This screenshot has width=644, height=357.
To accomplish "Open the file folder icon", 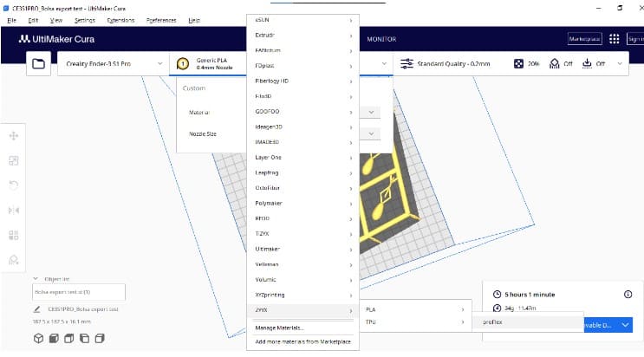I will 39,63.
